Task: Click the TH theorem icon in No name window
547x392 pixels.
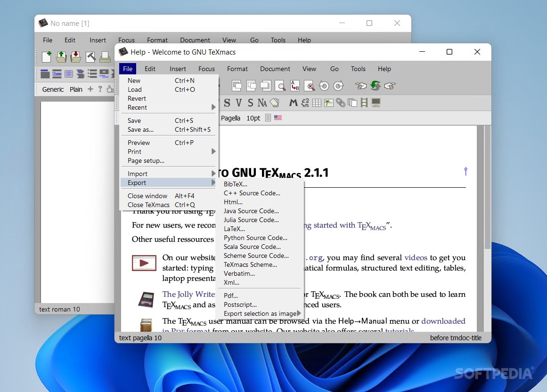Action: click(57, 73)
